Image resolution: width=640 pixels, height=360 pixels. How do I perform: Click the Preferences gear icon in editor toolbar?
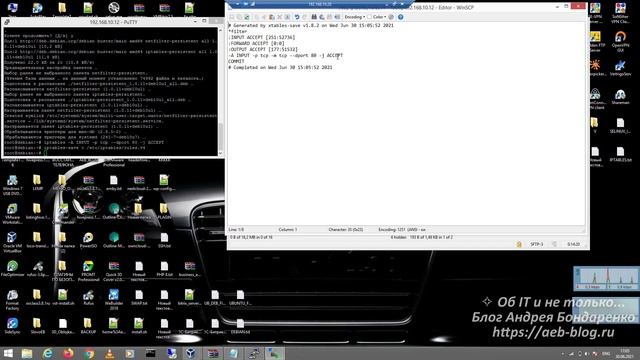tap(391, 17)
